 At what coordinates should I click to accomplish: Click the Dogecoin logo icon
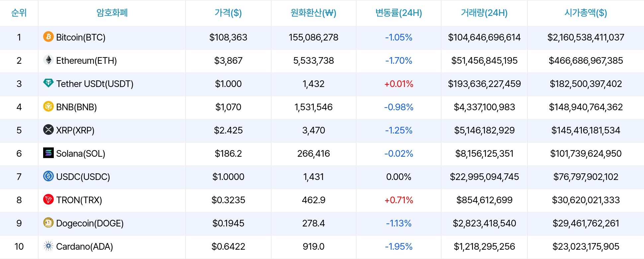point(48,222)
